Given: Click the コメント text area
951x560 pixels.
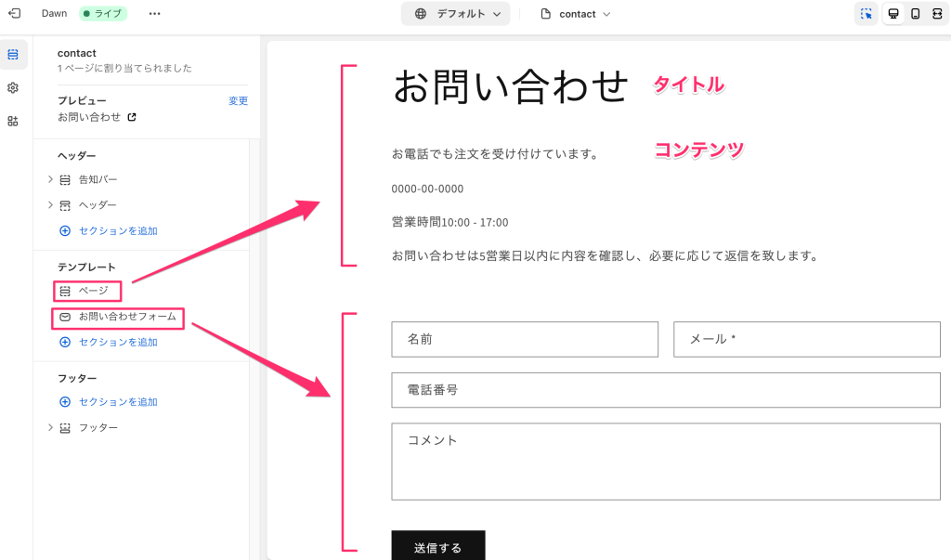Looking at the screenshot, I should 665,462.
